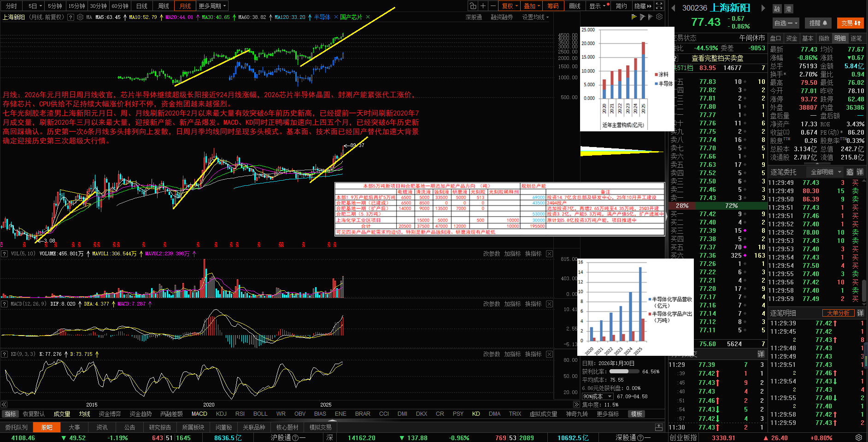Switch chart to 日线 period
The height and width of the screenshot is (442, 868).
tap(142, 6)
